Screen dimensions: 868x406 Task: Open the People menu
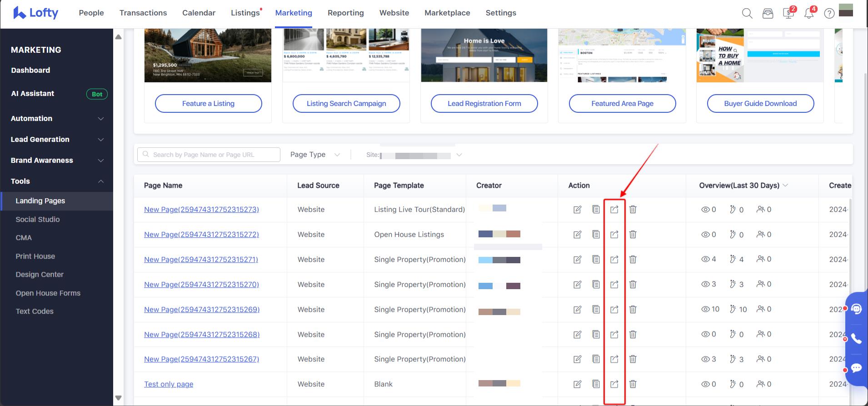click(91, 13)
